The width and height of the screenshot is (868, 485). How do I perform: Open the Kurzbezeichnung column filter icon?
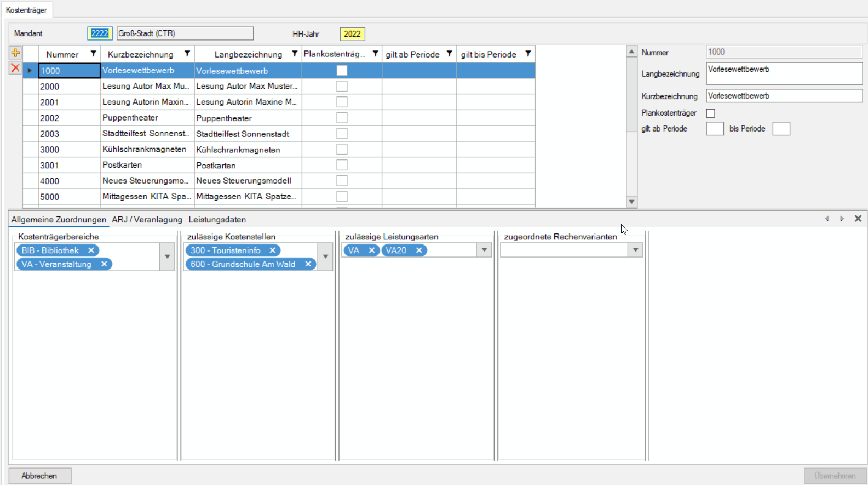click(187, 54)
